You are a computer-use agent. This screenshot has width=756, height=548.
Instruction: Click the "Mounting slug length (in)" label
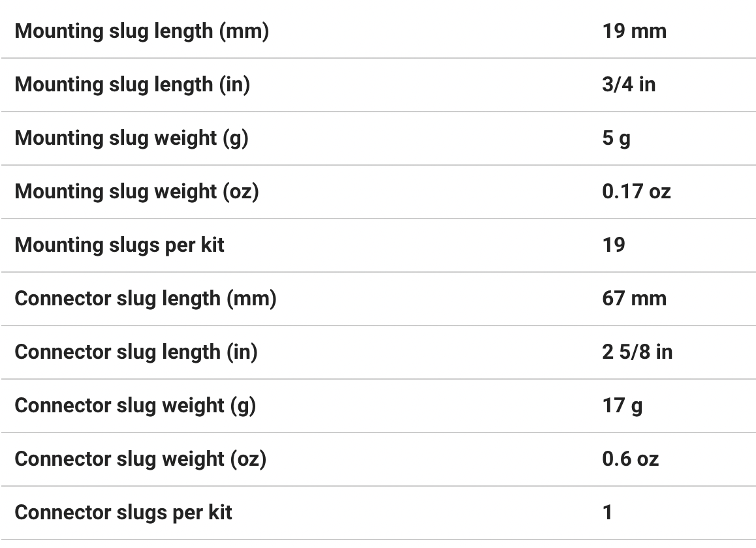(x=132, y=85)
